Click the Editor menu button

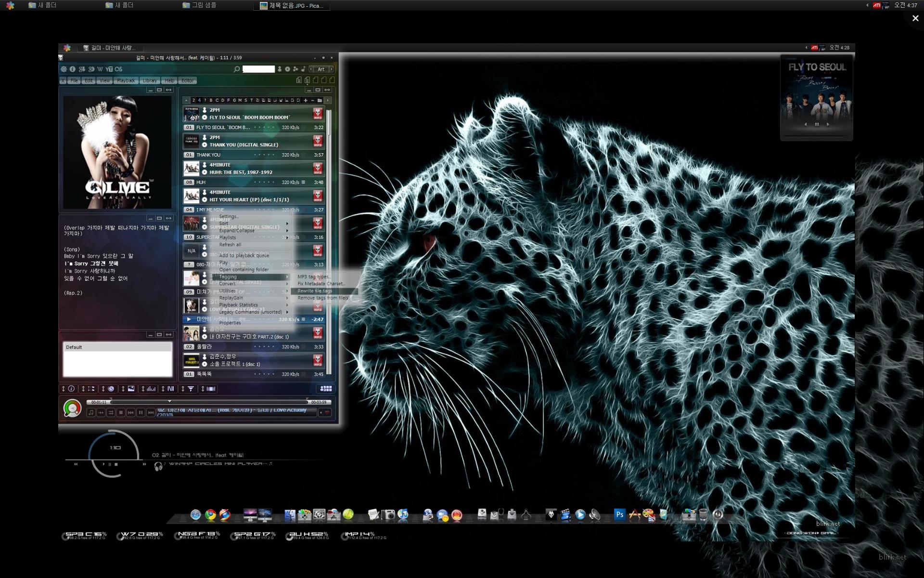tap(188, 80)
